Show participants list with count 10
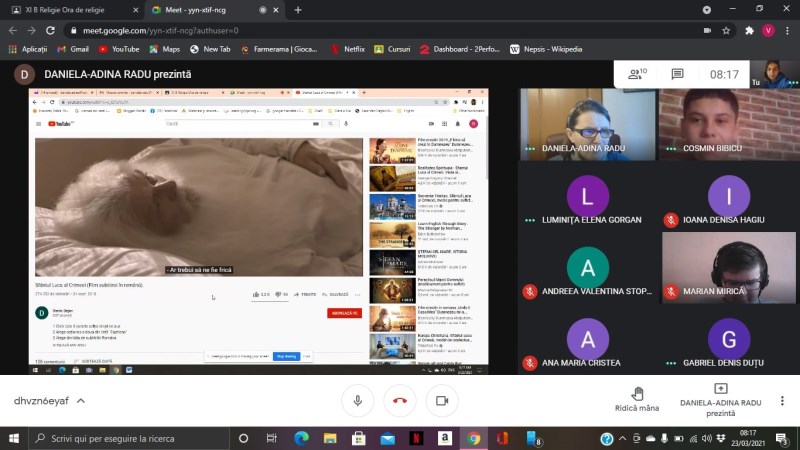The width and height of the screenshot is (800, 450). click(637, 74)
